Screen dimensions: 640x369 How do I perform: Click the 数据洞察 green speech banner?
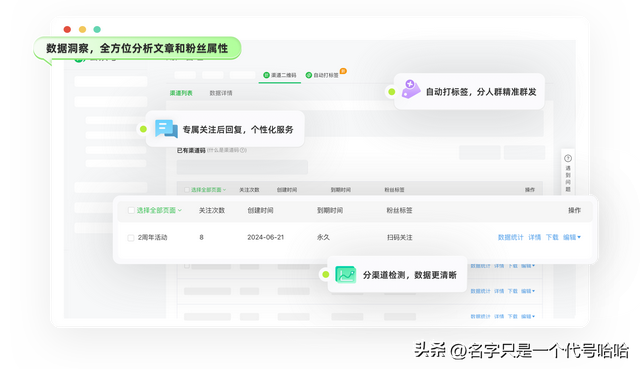(x=137, y=49)
